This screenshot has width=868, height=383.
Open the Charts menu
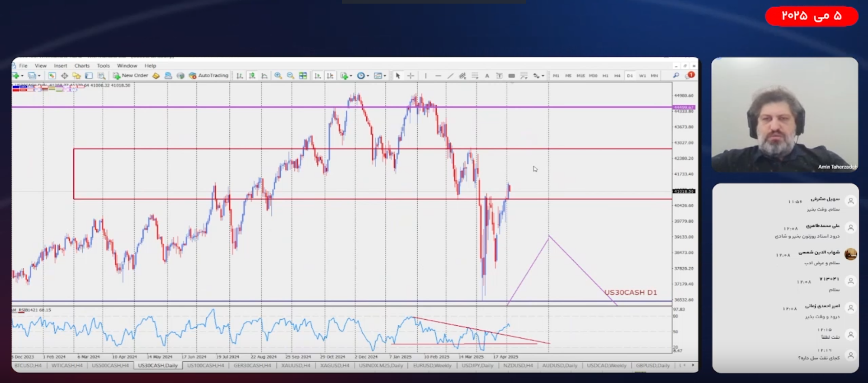click(82, 66)
